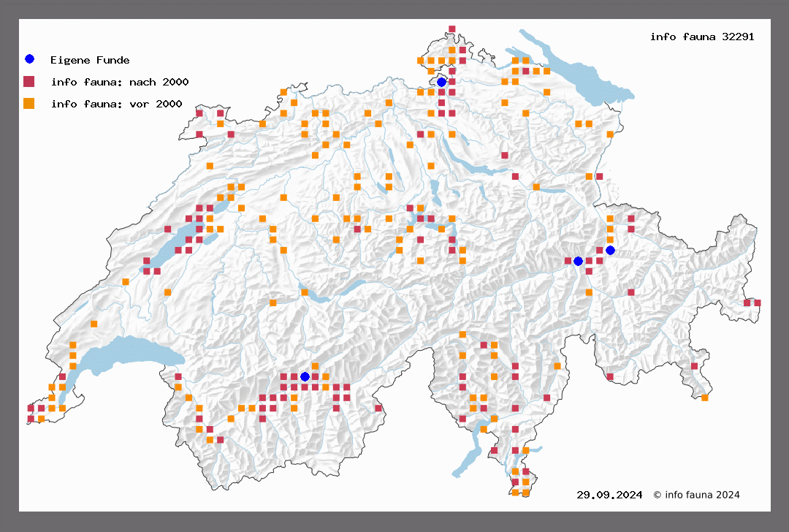The image size is (789, 532).
Task: Click the southeasternmost orange square marker
Action: coord(704,398)
